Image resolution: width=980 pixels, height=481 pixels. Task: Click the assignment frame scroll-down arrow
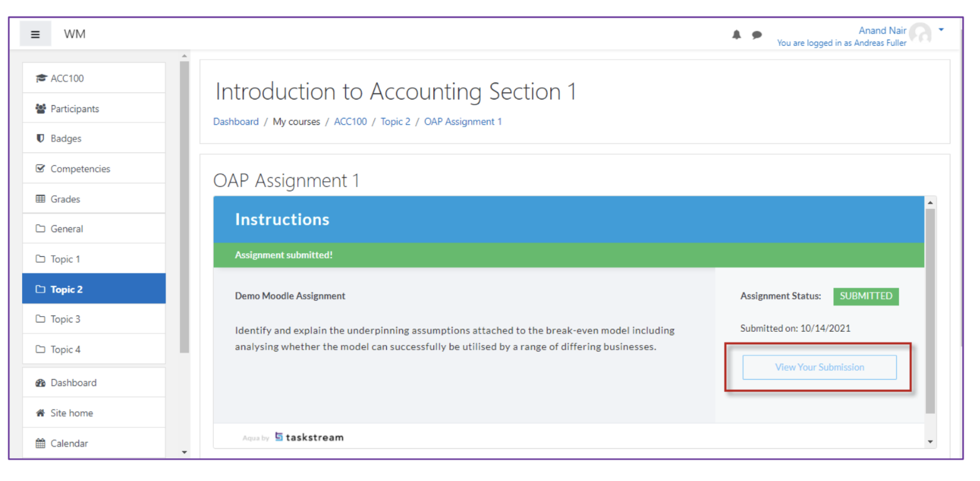pos(930,441)
